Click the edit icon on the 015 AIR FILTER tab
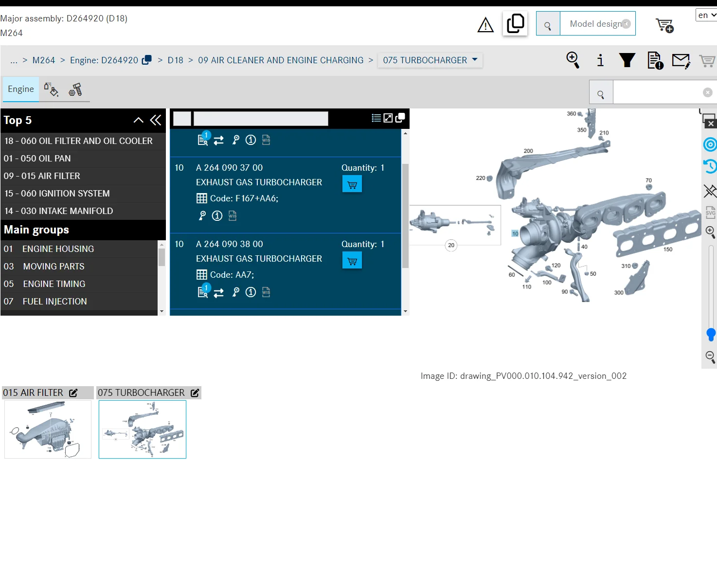The image size is (717, 588). pos(73,393)
